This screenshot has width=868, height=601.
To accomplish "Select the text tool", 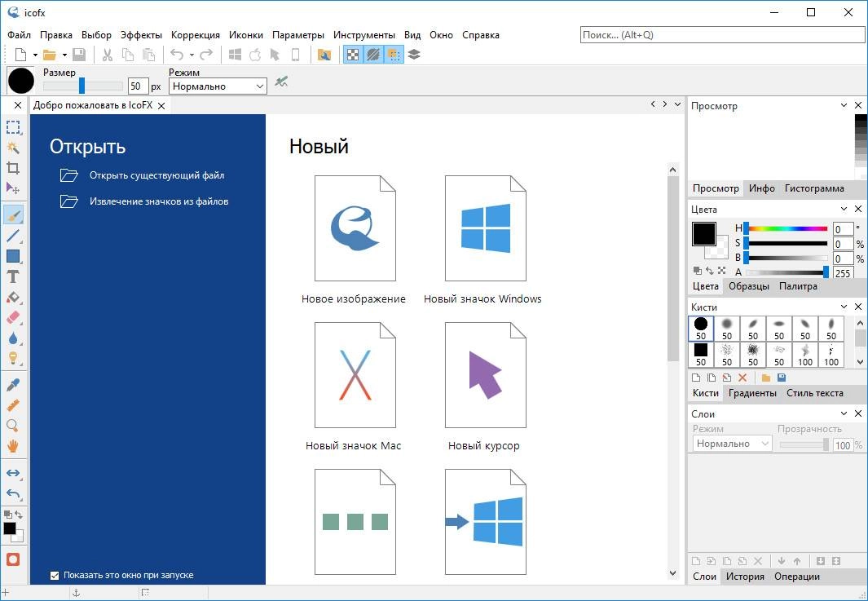I will (13, 276).
